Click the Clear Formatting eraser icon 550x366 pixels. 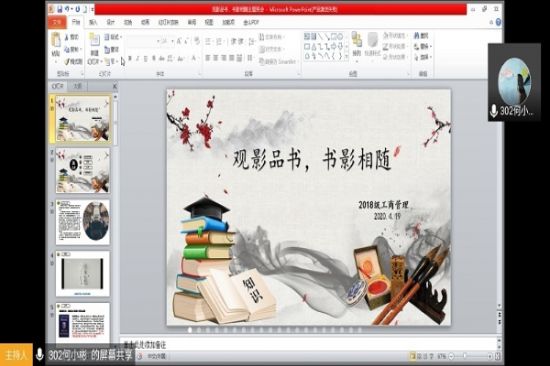coord(197,41)
